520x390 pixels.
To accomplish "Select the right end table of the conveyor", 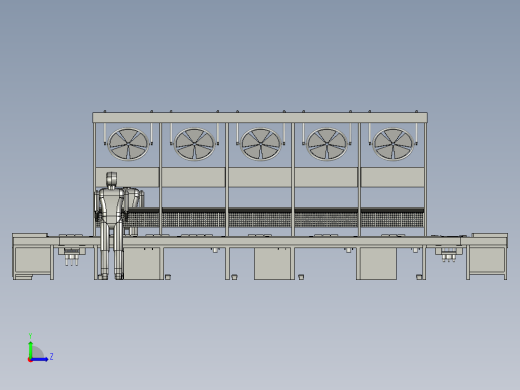I will pyautogui.click(x=487, y=256).
